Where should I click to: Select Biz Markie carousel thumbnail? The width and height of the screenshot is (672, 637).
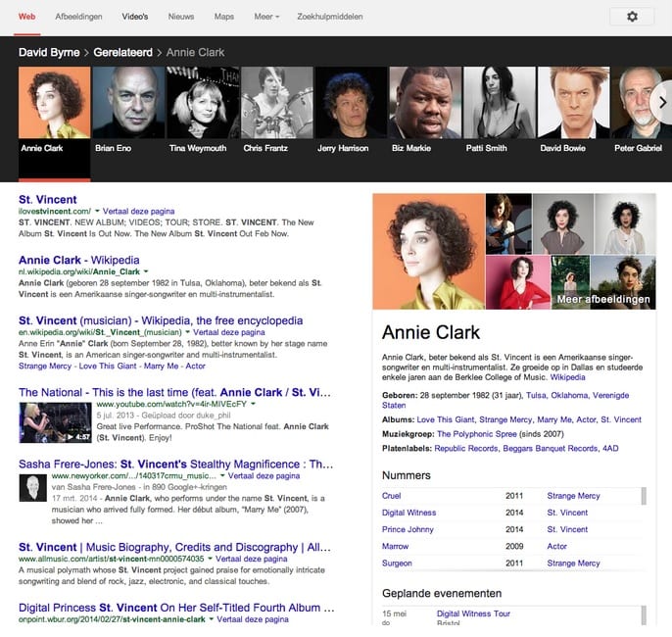(x=425, y=103)
